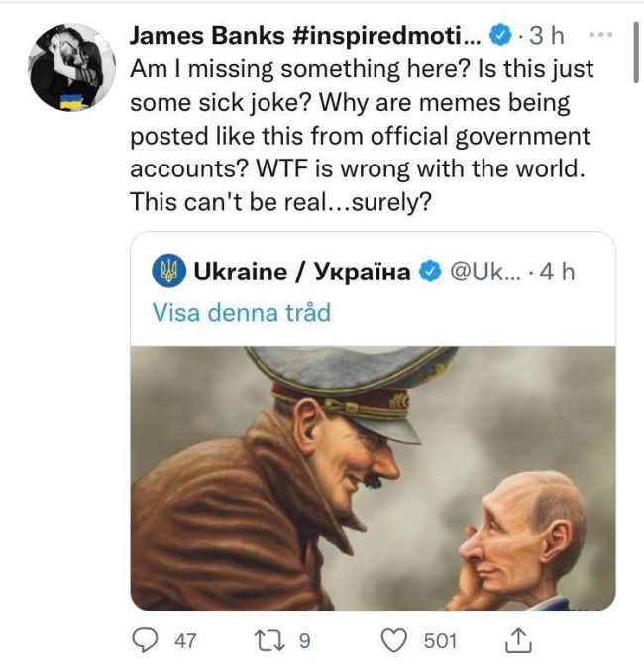Open James Banks profile picture
Screen dimensions: 644x666
[x=71, y=67]
